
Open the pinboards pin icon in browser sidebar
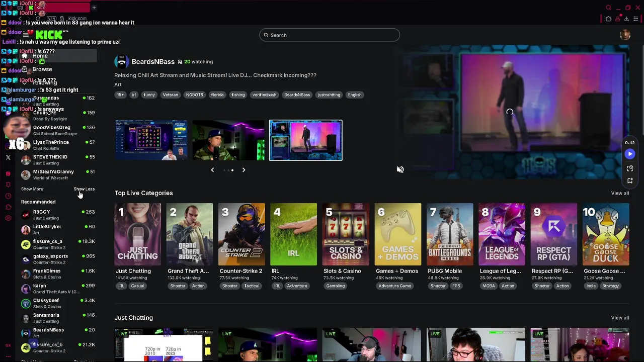coord(8,185)
